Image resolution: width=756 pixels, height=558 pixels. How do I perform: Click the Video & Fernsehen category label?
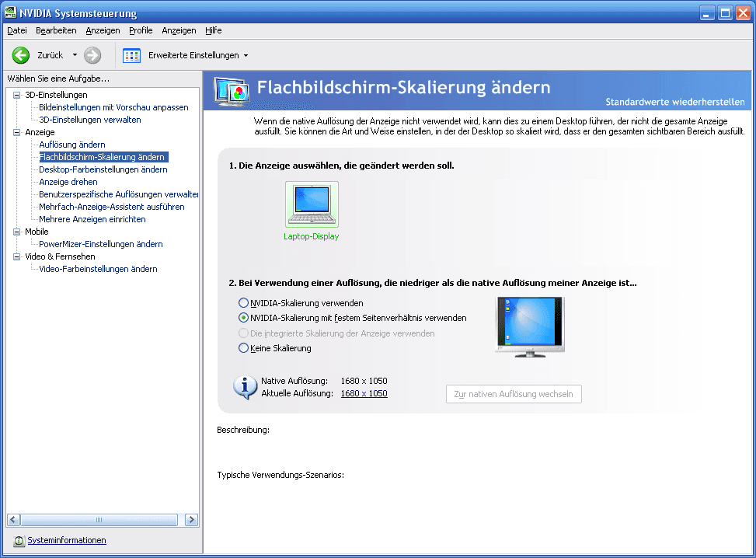coord(61,256)
